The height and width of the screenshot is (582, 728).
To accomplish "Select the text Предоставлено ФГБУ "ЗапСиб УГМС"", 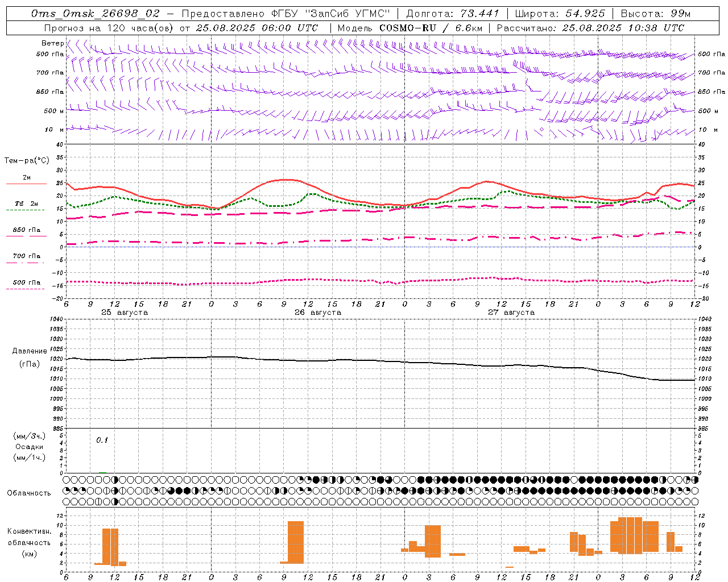I will pos(286,14).
